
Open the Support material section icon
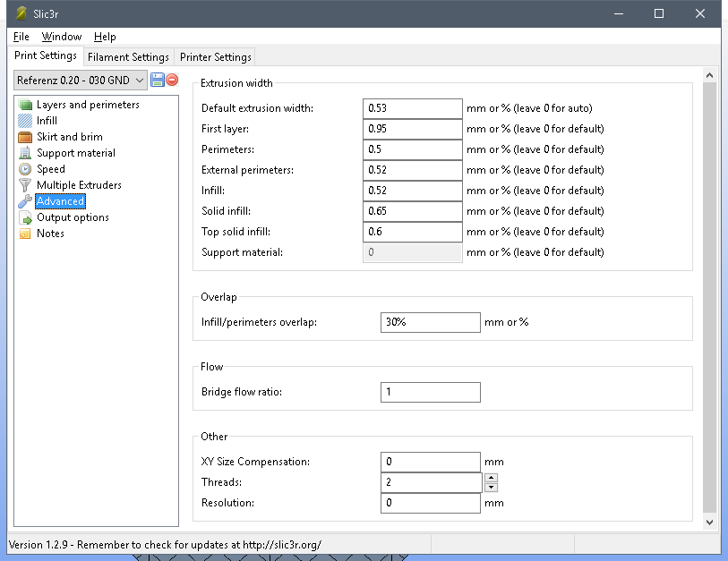[x=25, y=153]
